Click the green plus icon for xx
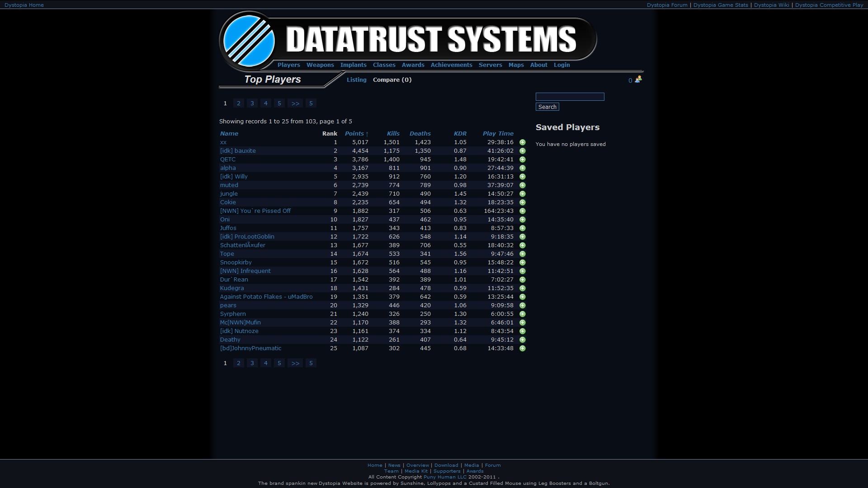The height and width of the screenshot is (488, 868). pyautogui.click(x=522, y=142)
